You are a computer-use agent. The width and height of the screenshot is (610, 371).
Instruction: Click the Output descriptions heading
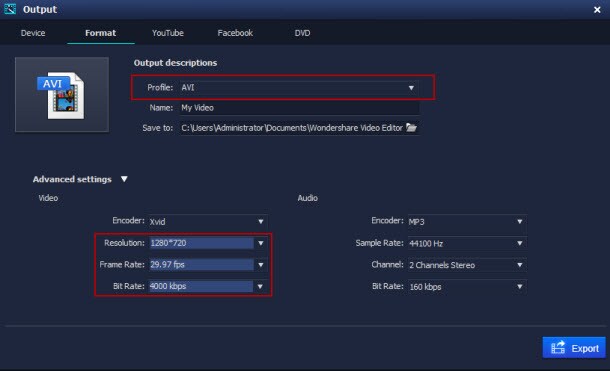tap(175, 63)
